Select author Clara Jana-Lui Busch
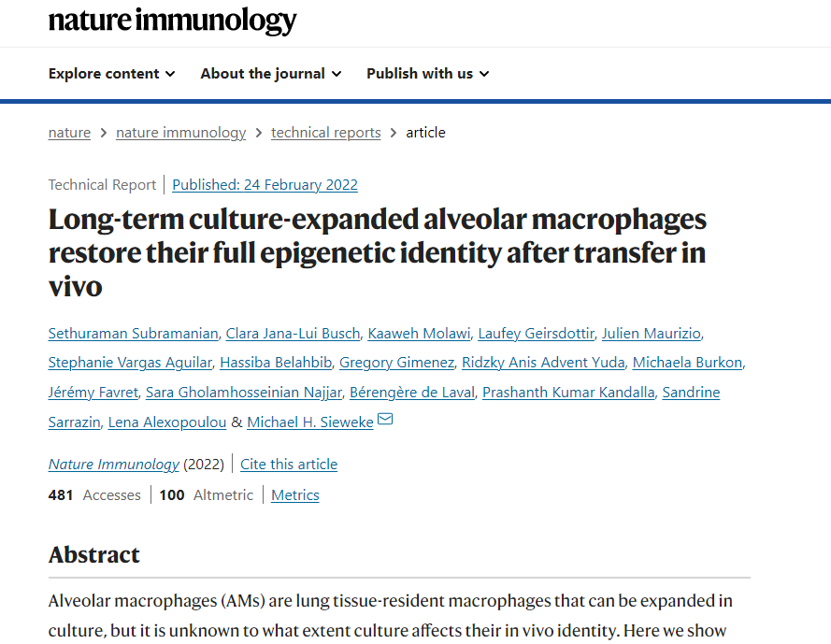831x644 pixels. point(294,334)
